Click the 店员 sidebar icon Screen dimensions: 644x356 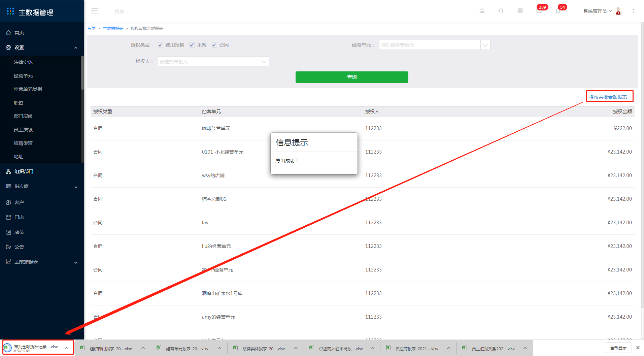8,232
